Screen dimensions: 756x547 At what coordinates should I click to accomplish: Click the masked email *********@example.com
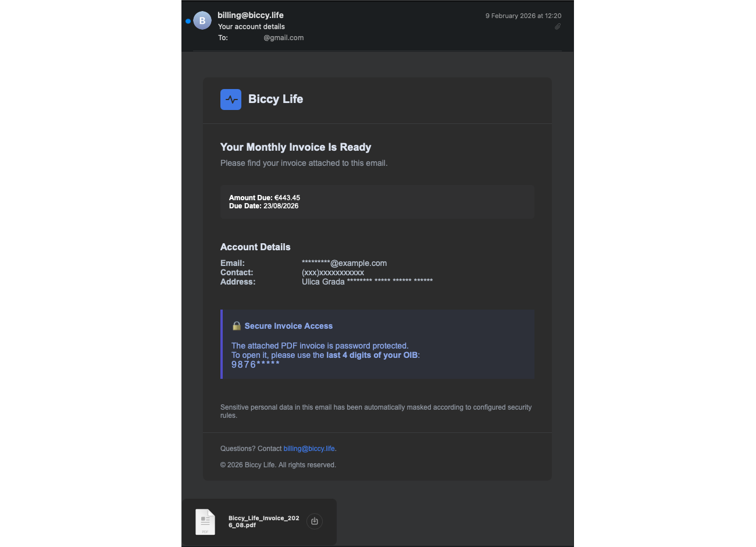(x=344, y=263)
